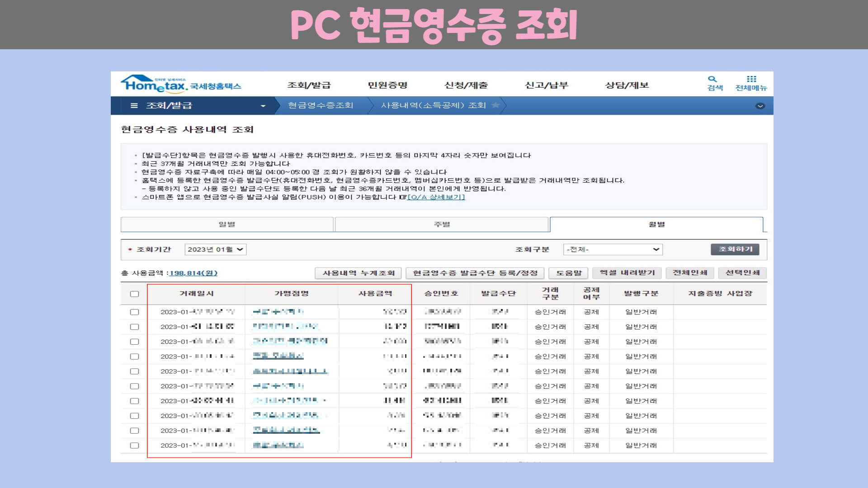
Task: Click the 엑셀 내려받기 button
Action: point(627,273)
